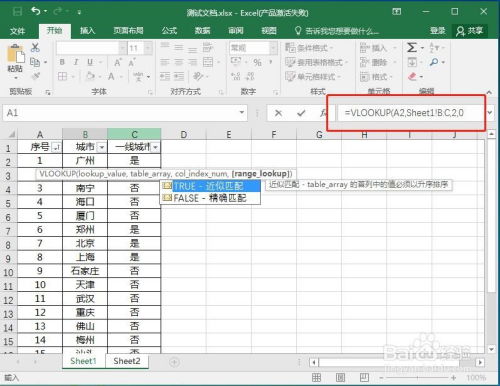
Task: Click the Merge and Center icon
Action: click(208, 62)
